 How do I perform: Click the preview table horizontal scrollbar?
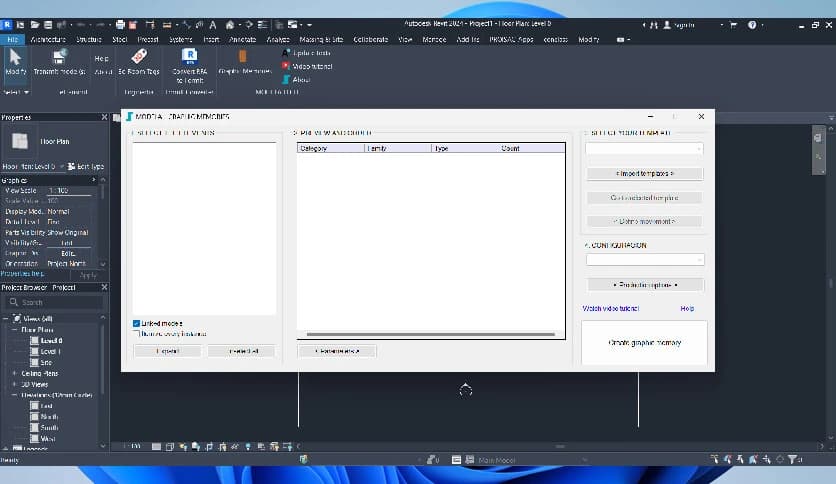(430, 334)
